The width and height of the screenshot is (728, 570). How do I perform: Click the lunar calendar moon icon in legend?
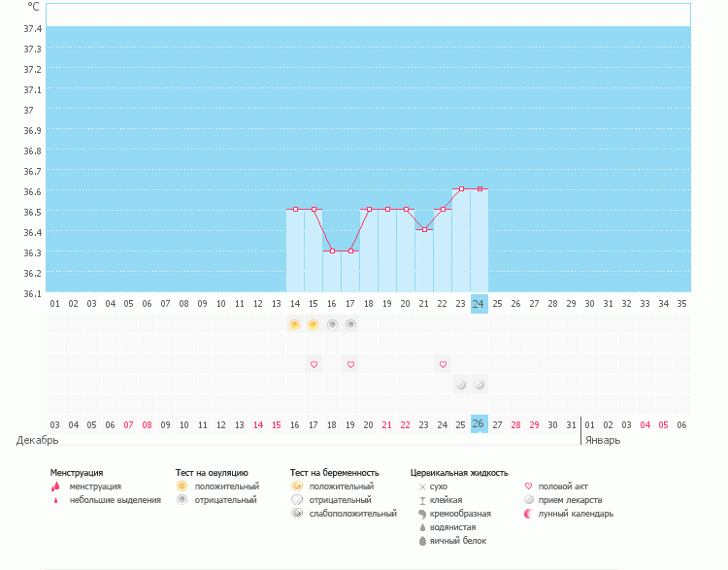pyautogui.click(x=529, y=514)
